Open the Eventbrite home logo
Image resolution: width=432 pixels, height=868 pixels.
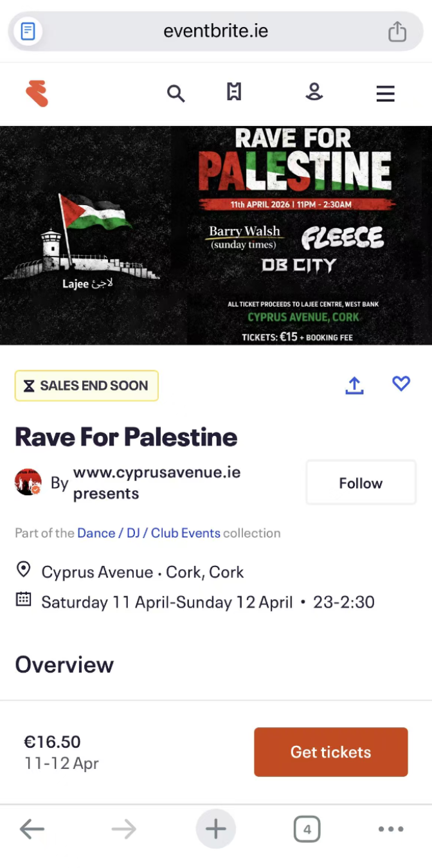[x=37, y=94]
